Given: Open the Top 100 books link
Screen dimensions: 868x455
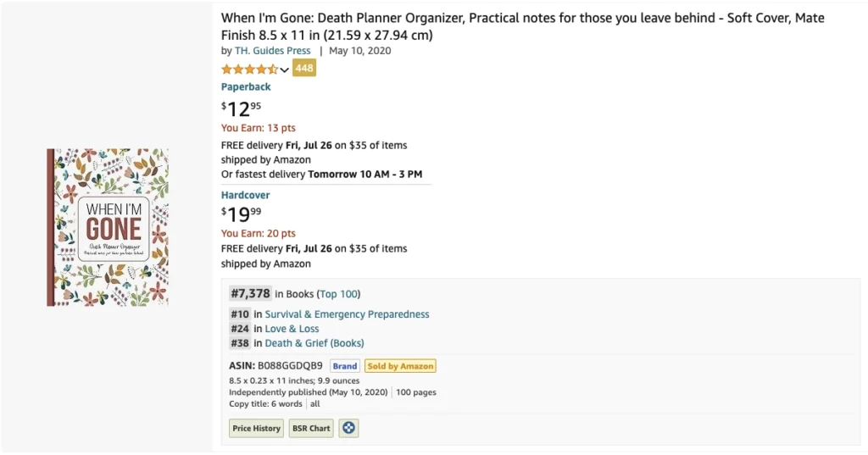Looking at the screenshot, I should (x=339, y=294).
